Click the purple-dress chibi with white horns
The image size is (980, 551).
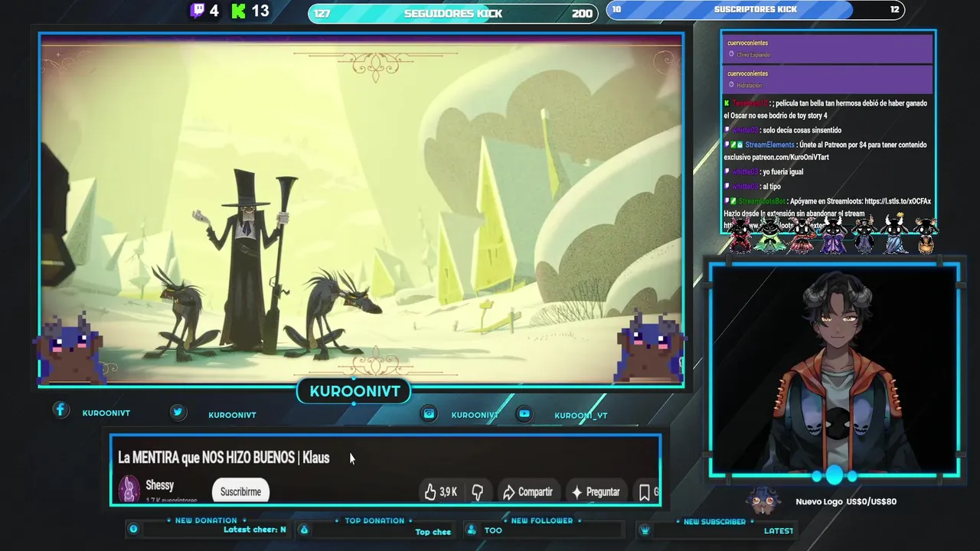click(x=833, y=234)
